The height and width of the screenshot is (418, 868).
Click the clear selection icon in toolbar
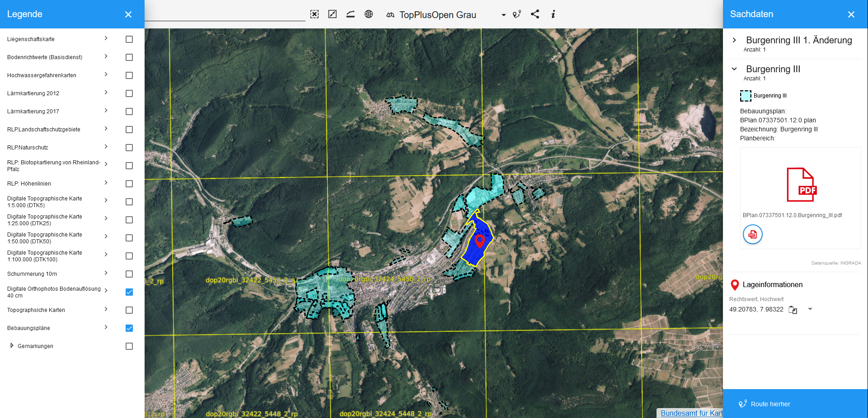314,14
